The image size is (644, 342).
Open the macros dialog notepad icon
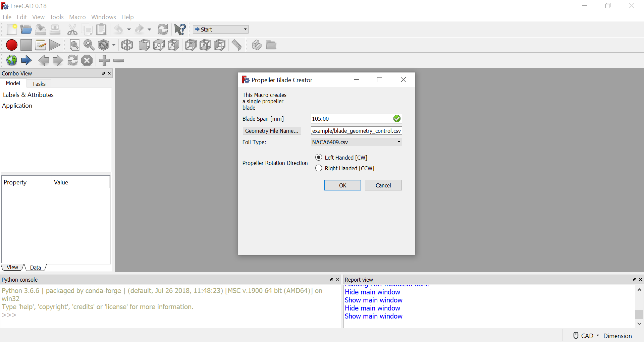pyautogui.click(x=41, y=45)
